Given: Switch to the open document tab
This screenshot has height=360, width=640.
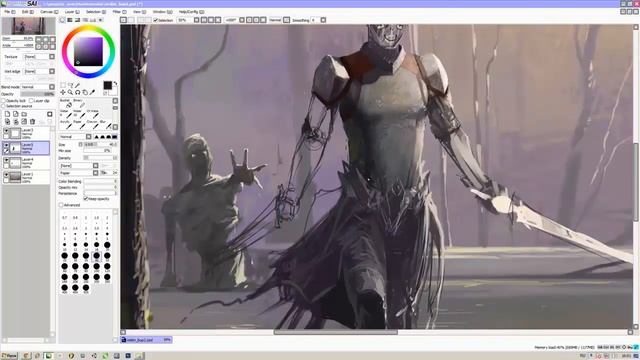Looking at the screenshot, I should point(146,340).
